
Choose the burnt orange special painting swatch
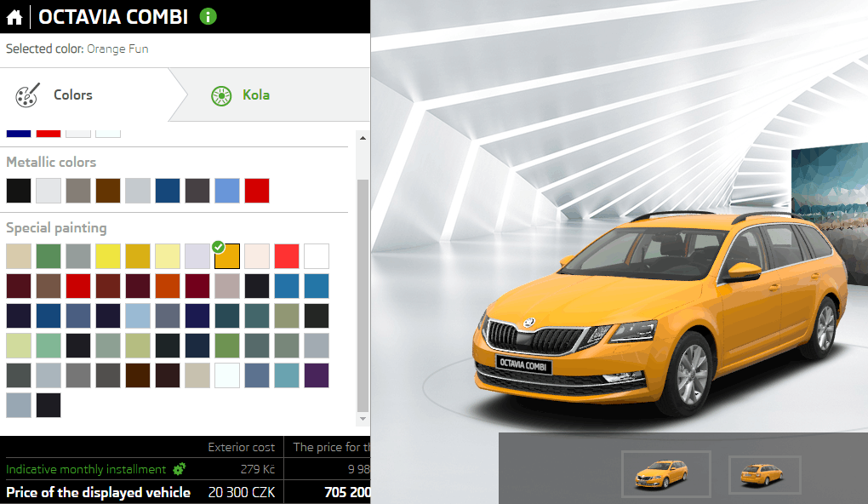pyautogui.click(x=168, y=286)
